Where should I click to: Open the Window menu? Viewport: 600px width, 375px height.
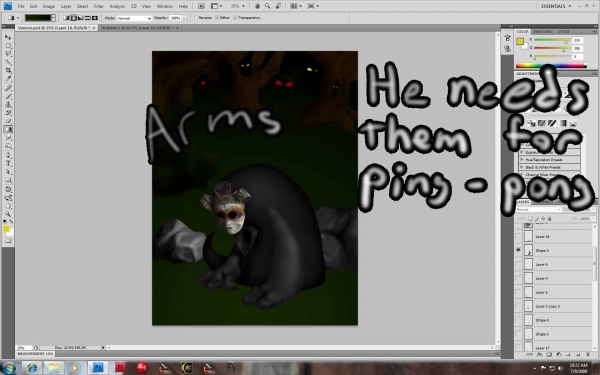(165, 6)
